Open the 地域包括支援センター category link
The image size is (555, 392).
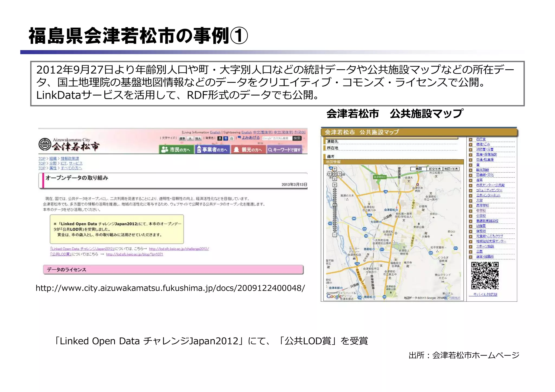tap(491, 241)
